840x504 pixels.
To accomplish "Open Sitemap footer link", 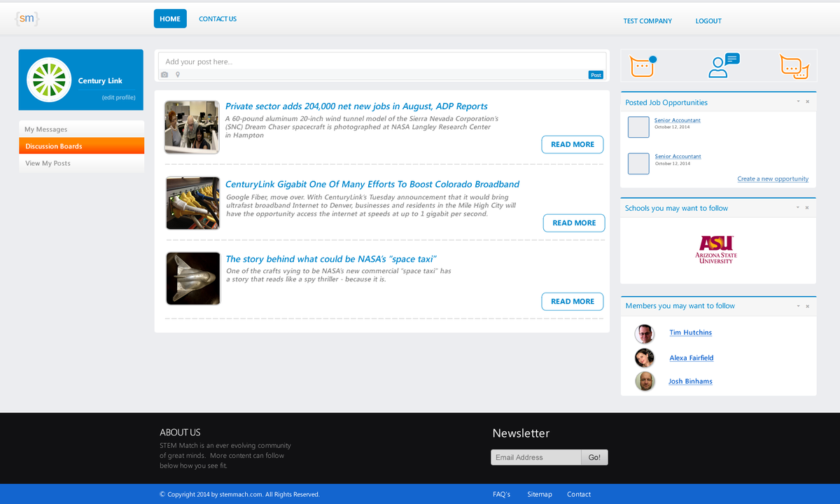I will [x=540, y=494].
